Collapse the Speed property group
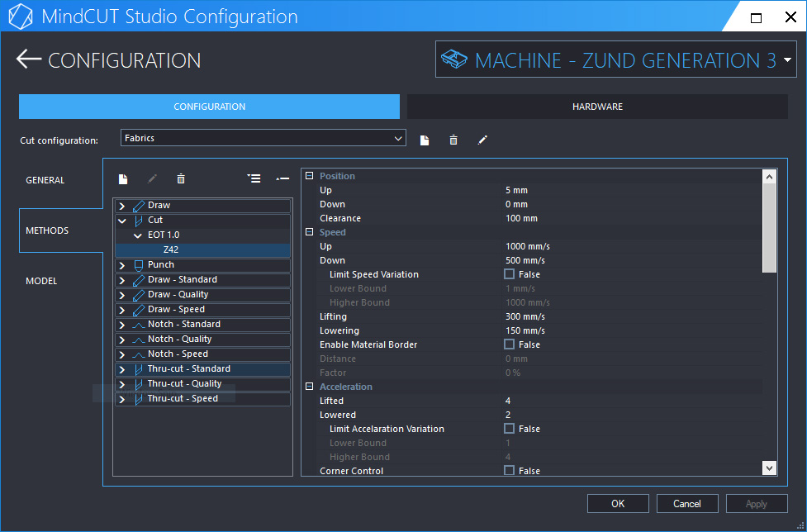Image resolution: width=807 pixels, height=532 pixels. point(309,232)
